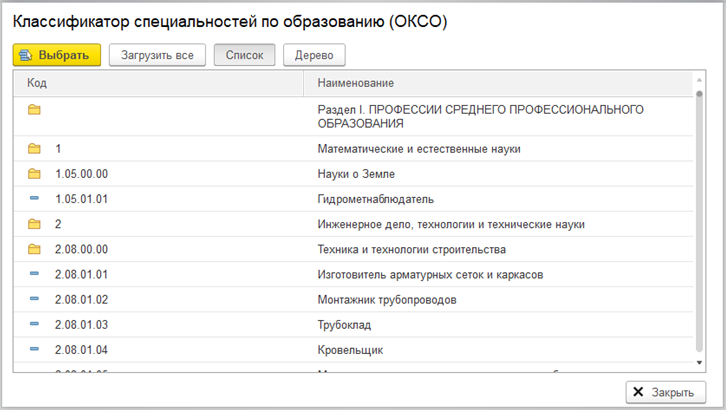This screenshot has width=726, height=410.
Task: Click folder icon beside code 2
Action: pyautogui.click(x=34, y=224)
